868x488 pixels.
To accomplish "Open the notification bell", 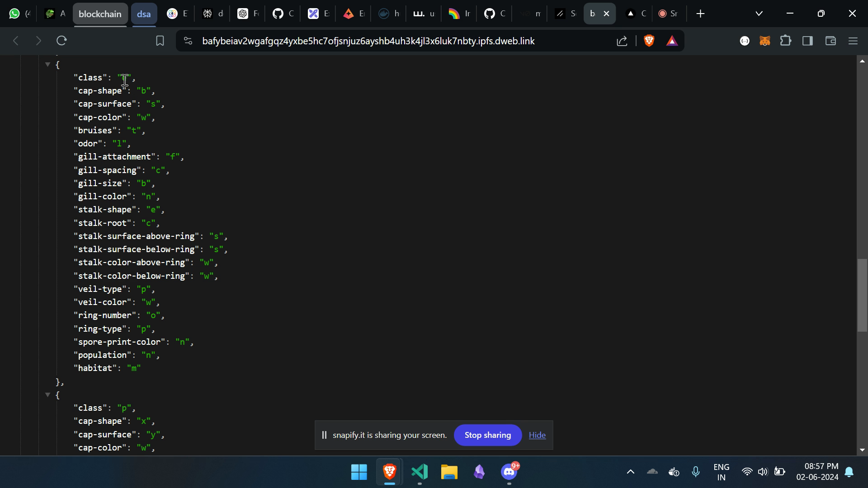I will (x=849, y=472).
